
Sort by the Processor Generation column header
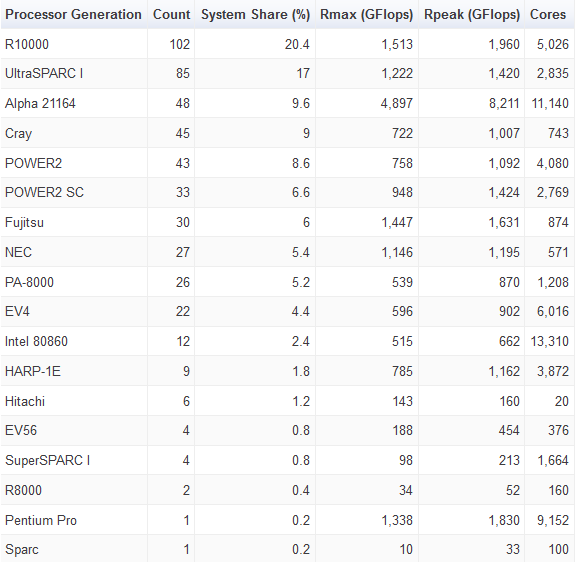tap(73, 15)
